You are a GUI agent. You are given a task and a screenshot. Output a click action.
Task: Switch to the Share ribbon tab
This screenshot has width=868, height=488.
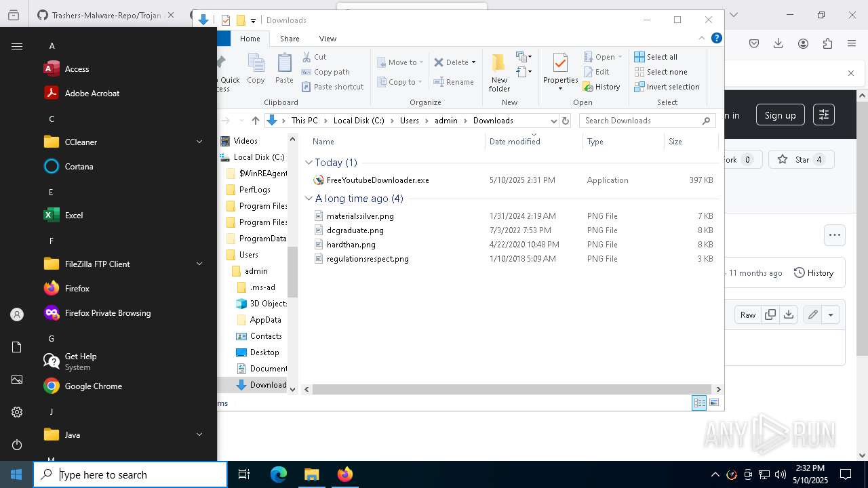click(290, 39)
